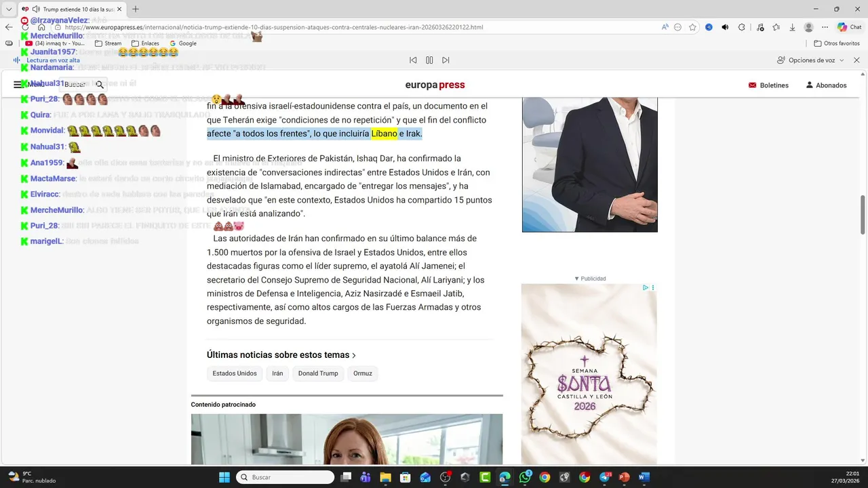Expand Últimas noticias sobre estos temas
Viewport: 868px width, 488px height.
281,354
